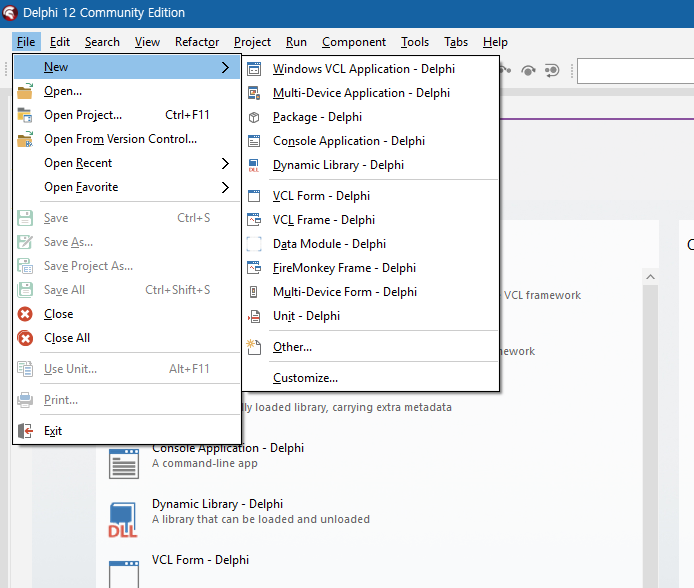Screen dimensions: 694x588
Task: Click the Other new items icon
Action: (254, 347)
